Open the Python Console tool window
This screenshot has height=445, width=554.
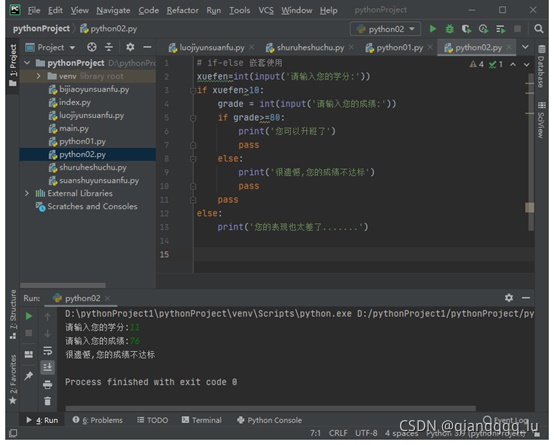pos(269,420)
